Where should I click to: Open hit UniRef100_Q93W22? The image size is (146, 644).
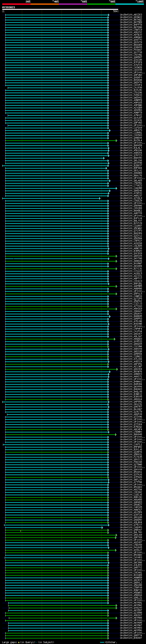point(131,17)
